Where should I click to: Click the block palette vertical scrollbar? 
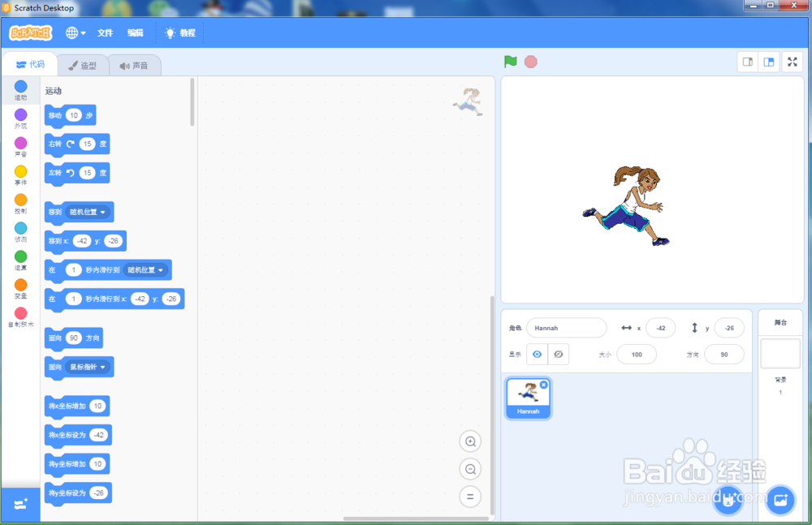pos(192,102)
